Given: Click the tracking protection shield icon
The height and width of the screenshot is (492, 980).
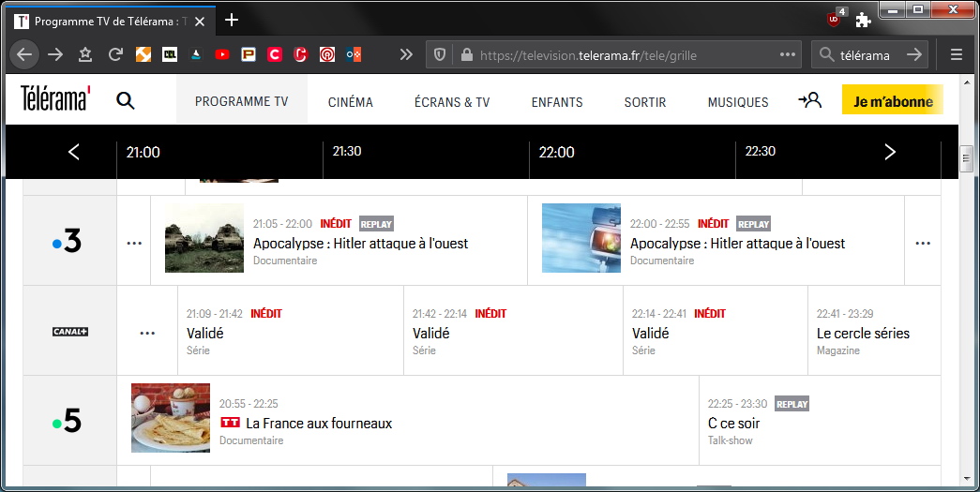Looking at the screenshot, I should coord(440,55).
